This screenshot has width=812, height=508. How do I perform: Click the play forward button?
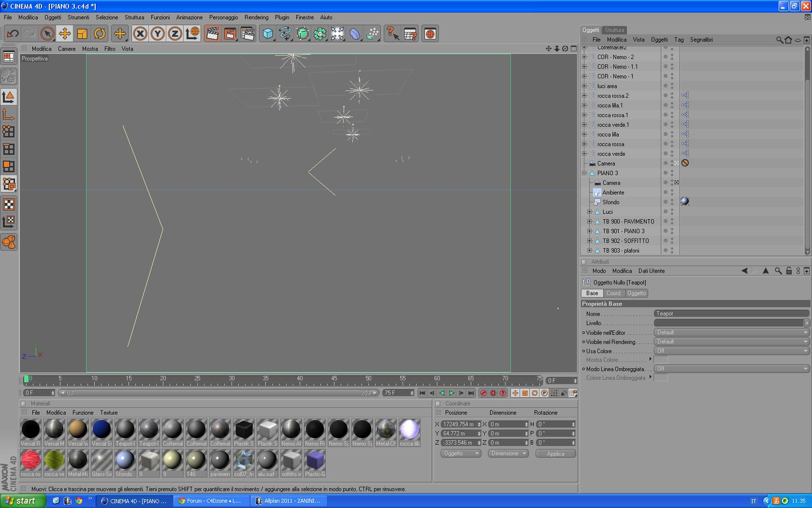[451, 393]
